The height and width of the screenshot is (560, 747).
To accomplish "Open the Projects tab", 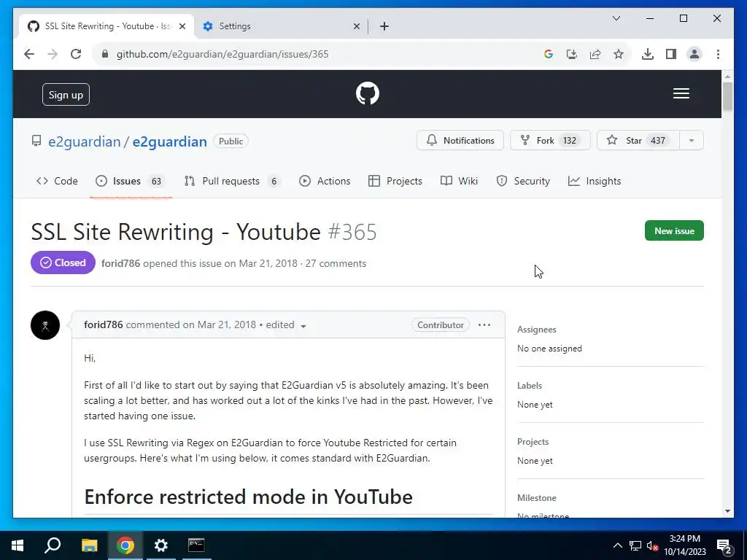I will click(395, 181).
